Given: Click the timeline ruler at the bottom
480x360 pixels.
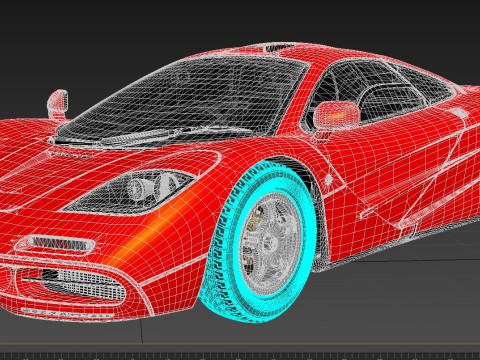Looking at the screenshot, I should tap(240, 356).
